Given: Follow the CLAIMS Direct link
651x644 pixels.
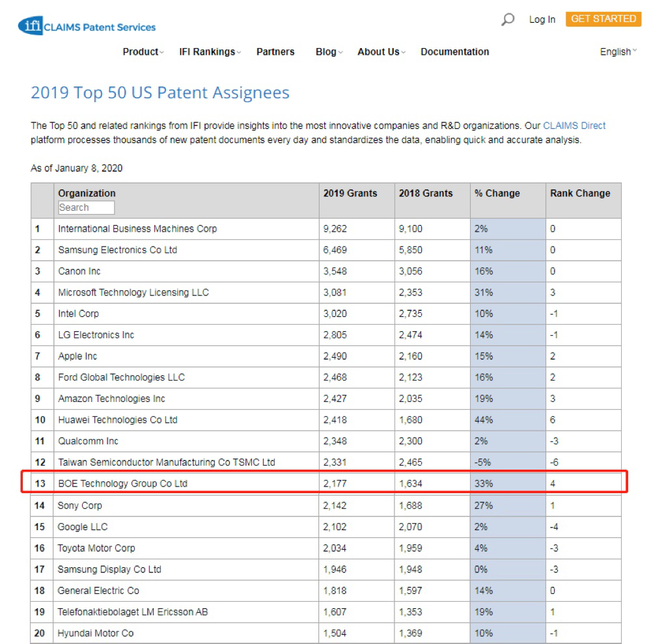Looking at the screenshot, I should 574,126.
